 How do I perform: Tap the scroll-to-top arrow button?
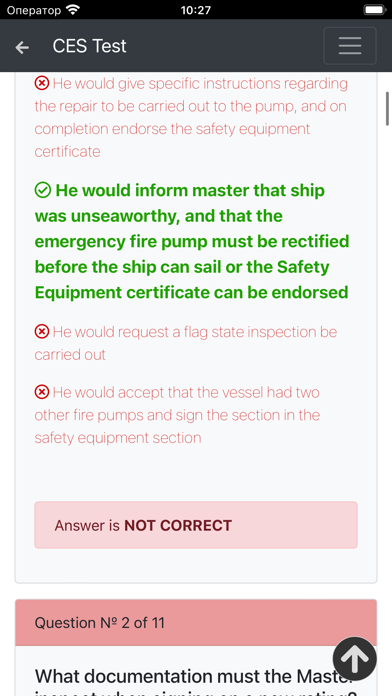[355, 659]
